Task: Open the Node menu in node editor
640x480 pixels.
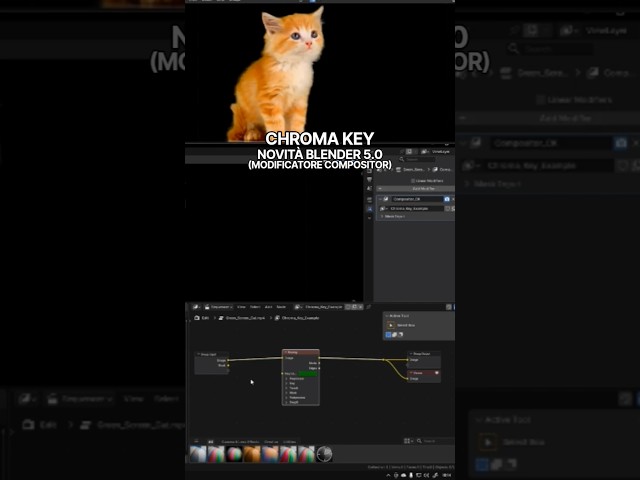Action: tap(281, 307)
